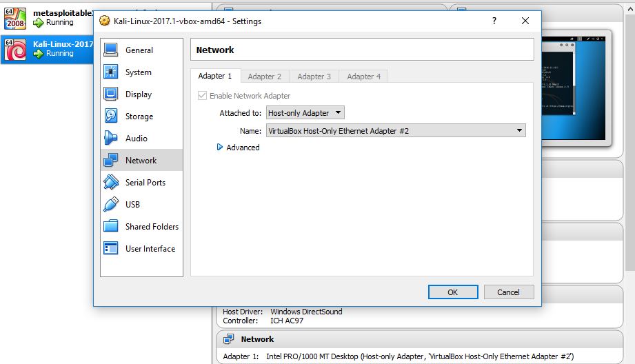Select Display in the settings list

coord(141,94)
